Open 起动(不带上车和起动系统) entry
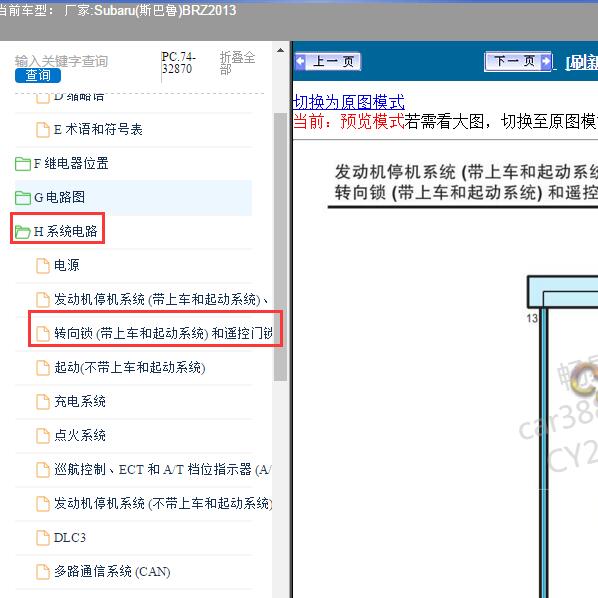 tap(130, 368)
